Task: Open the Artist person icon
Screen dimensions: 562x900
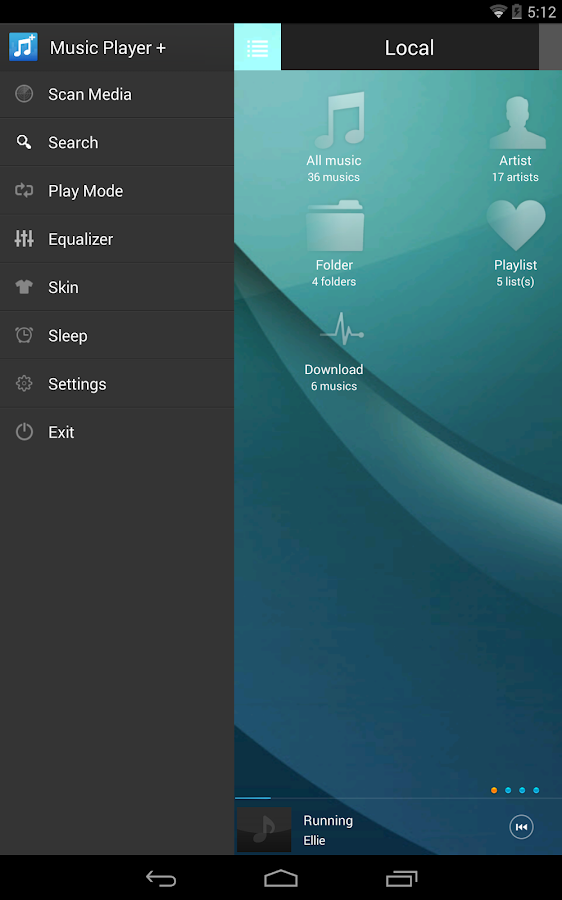Action: coord(517,122)
